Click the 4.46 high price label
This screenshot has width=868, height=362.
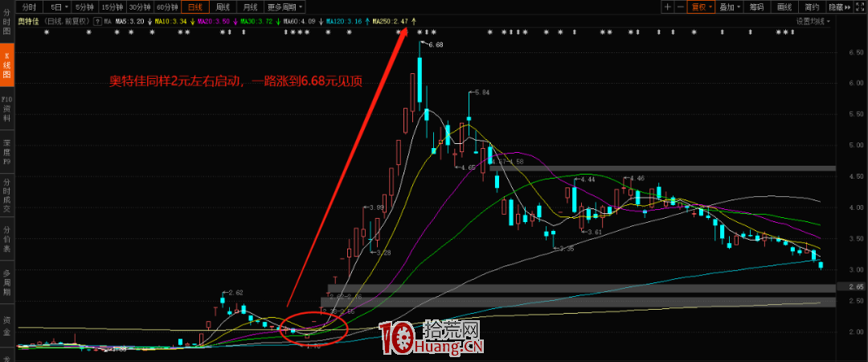click(637, 179)
